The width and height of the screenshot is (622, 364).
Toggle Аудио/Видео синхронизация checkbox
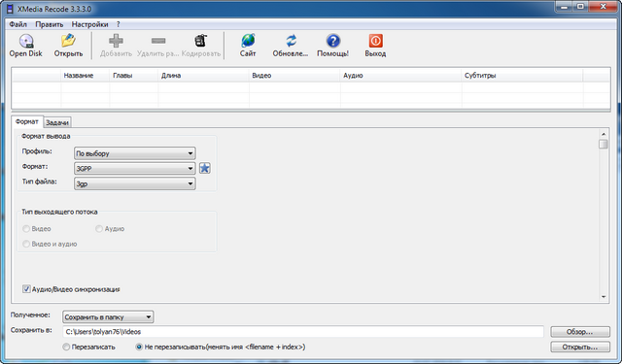(26, 288)
